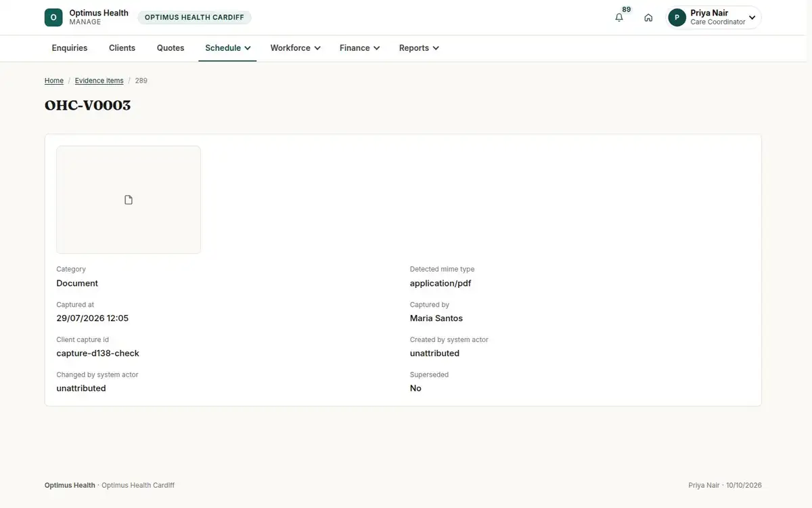
Task: Select the captured date 29/07/2026 12:05
Action: coord(93,318)
